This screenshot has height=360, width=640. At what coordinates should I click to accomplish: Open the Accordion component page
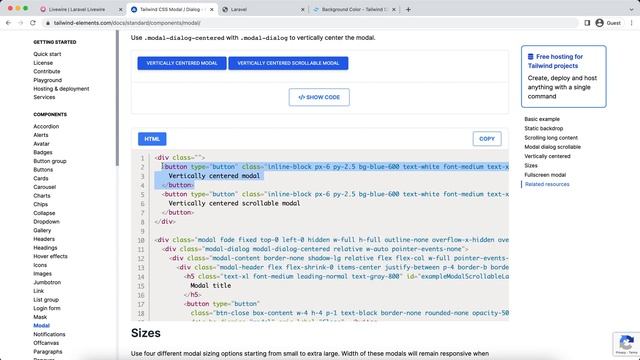pyautogui.click(x=46, y=127)
